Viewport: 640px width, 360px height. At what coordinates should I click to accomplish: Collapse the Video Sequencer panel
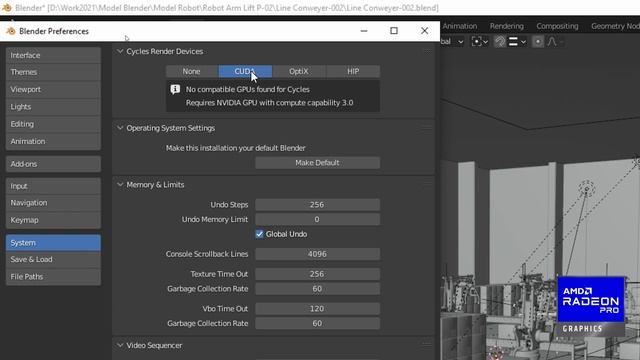pyautogui.click(x=120, y=345)
